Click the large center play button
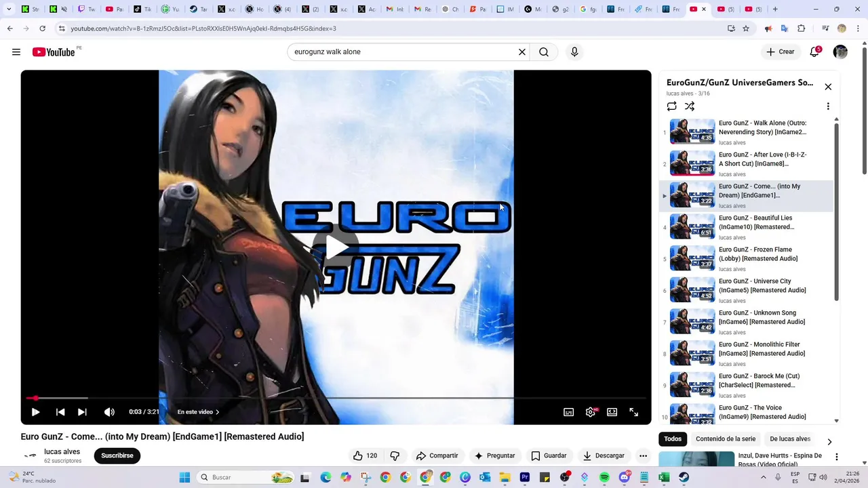The width and height of the screenshot is (868, 488). pyautogui.click(x=336, y=247)
